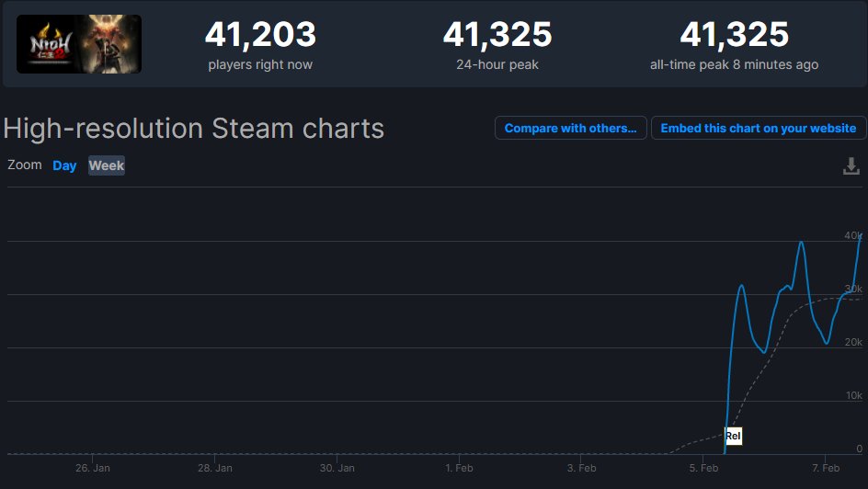The width and height of the screenshot is (868, 489).
Task: Click the 7. Feb axis label
Action: coord(826,468)
